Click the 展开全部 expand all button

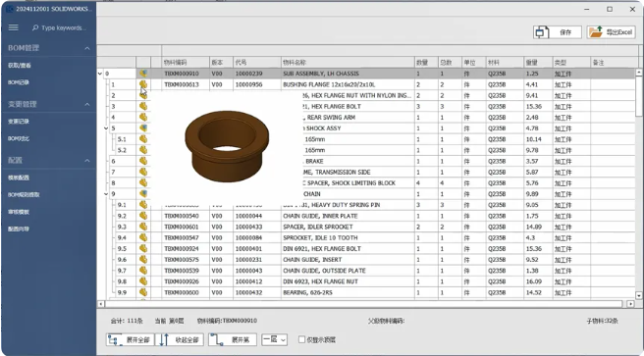point(130,339)
